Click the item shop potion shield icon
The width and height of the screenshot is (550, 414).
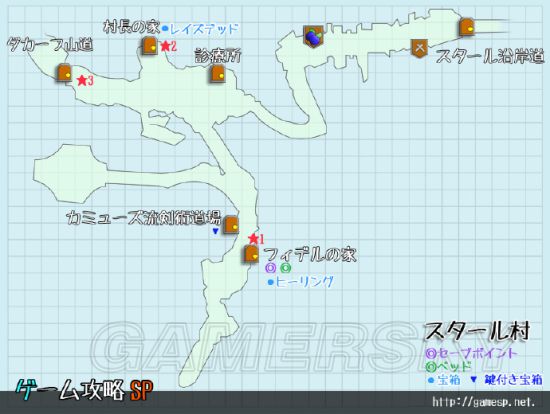click(x=313, y=36)
